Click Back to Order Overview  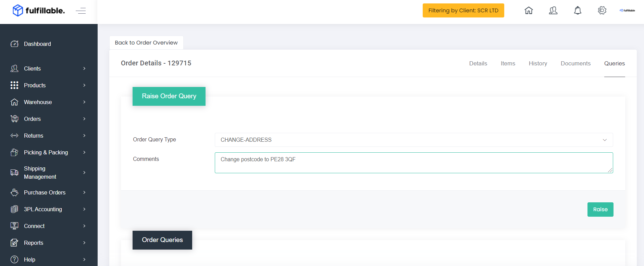(x=146, y=42)
